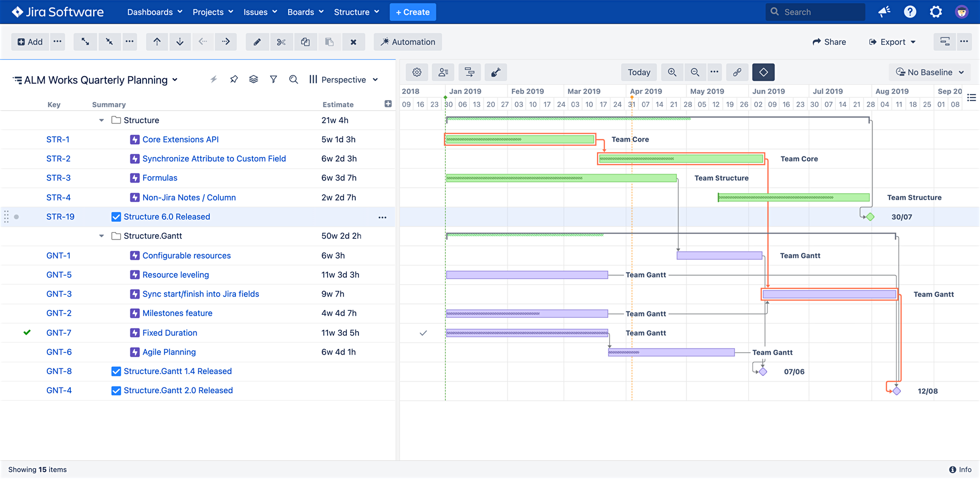
Task: Move item up with up arrow icon
Action: 157,42
